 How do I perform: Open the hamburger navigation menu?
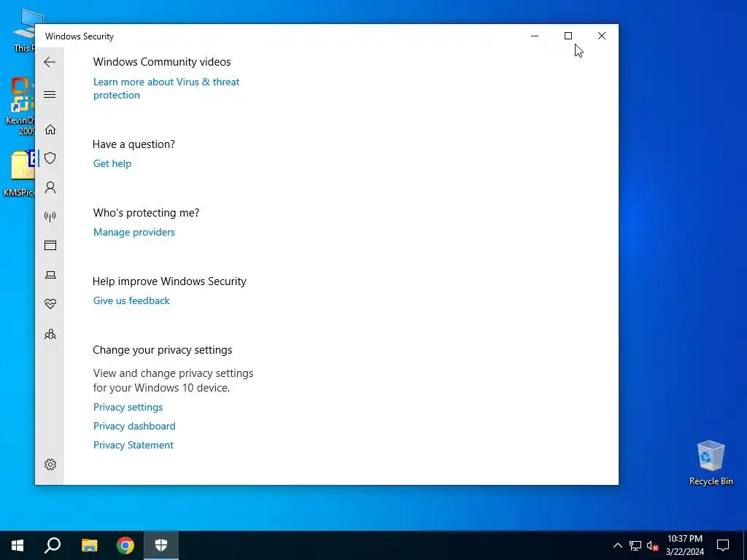(x=50, y=94)
